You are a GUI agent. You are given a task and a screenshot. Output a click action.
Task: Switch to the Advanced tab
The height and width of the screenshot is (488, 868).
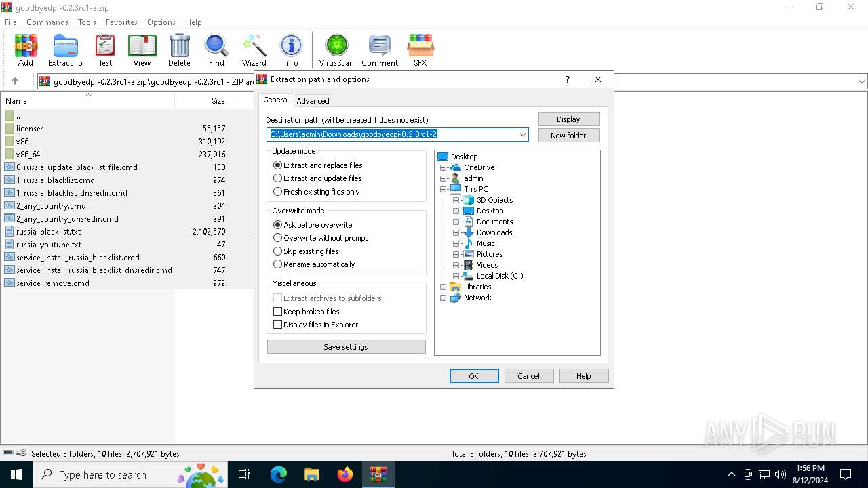[313, 100]
